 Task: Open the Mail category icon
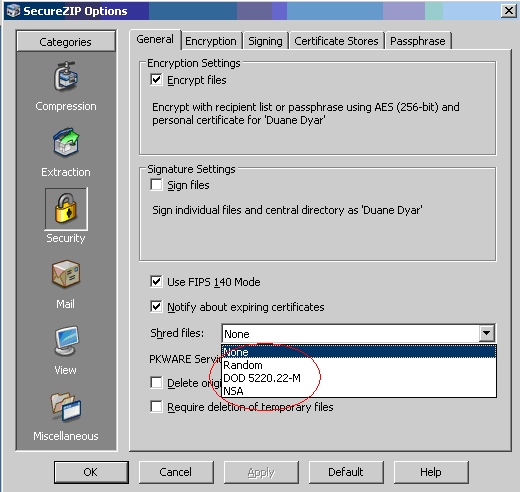point(66,274)
